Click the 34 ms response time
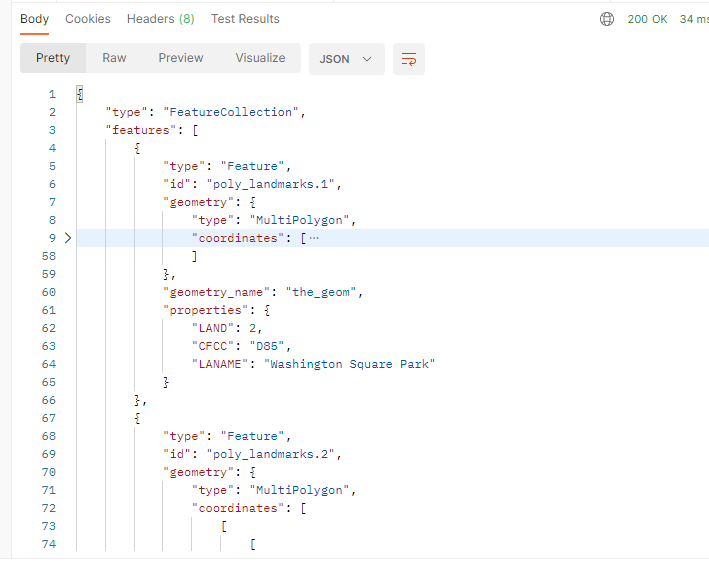709x577 pixels. click(693, 19)
